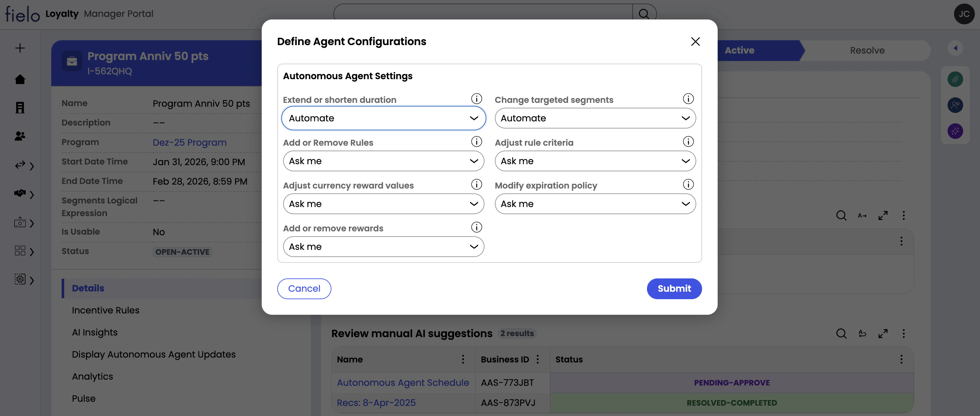Click the gear settings icon at sidebar bottom
This screenshot has height=416, width=980.
point(20,279)
